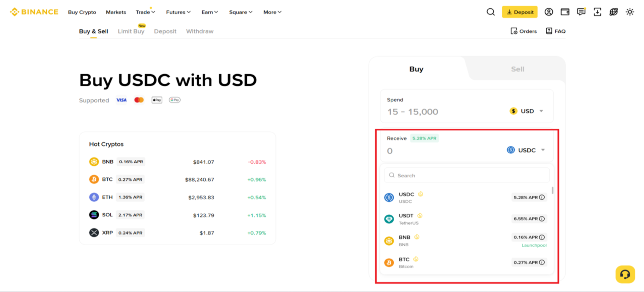This screenshot has height=292, width=644.
Task: Expand the Futures menu
Action: pos(178,12)
